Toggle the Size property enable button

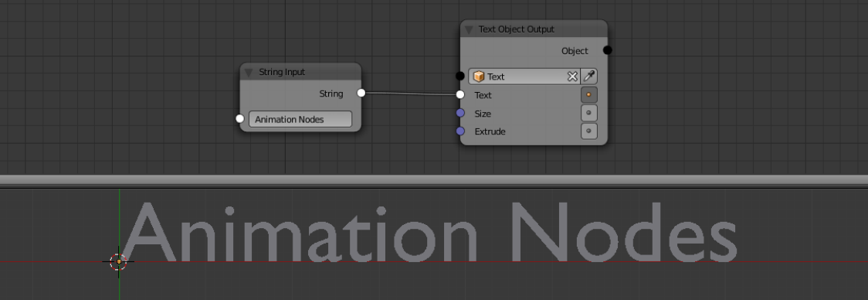click(x=588, y=113)
